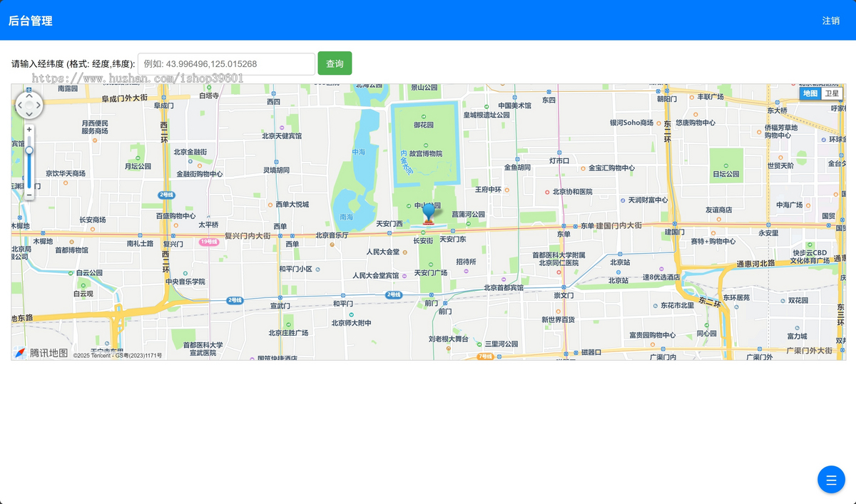Click the 新世界百货 label
Image resolution: width=856 pixels, height=504 pixels.
[x=558, y=320]
